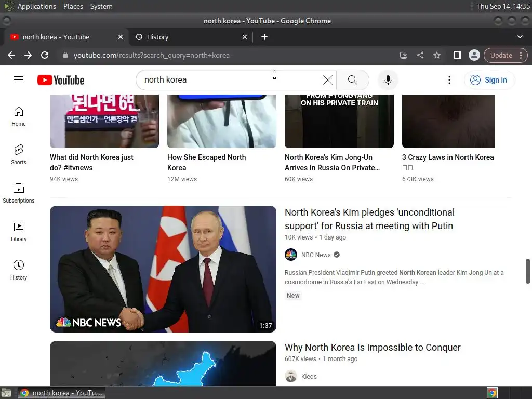Go back in Chrome
The width and height of the screenshot is (532, 399).
tap(11, 55)
